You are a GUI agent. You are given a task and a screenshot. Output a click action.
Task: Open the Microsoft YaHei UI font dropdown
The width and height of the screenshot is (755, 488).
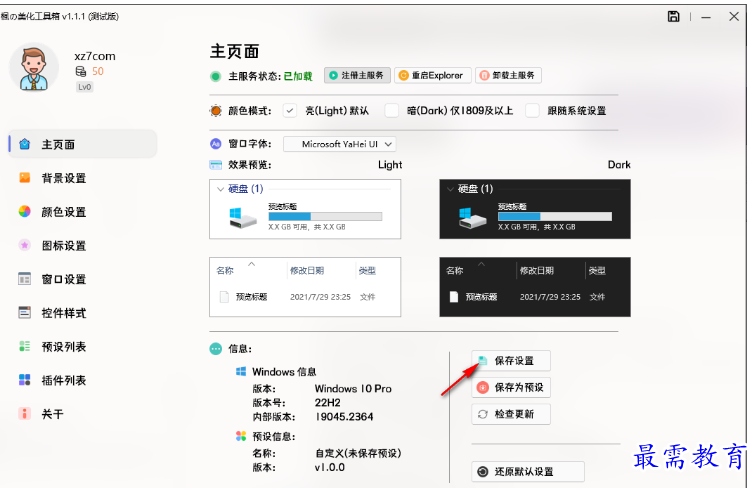pos(340,144)
